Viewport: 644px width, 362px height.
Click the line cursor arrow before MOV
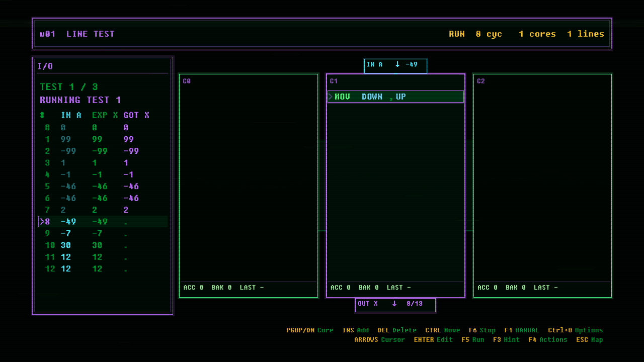pyautogui.click(x=330, y=97)
